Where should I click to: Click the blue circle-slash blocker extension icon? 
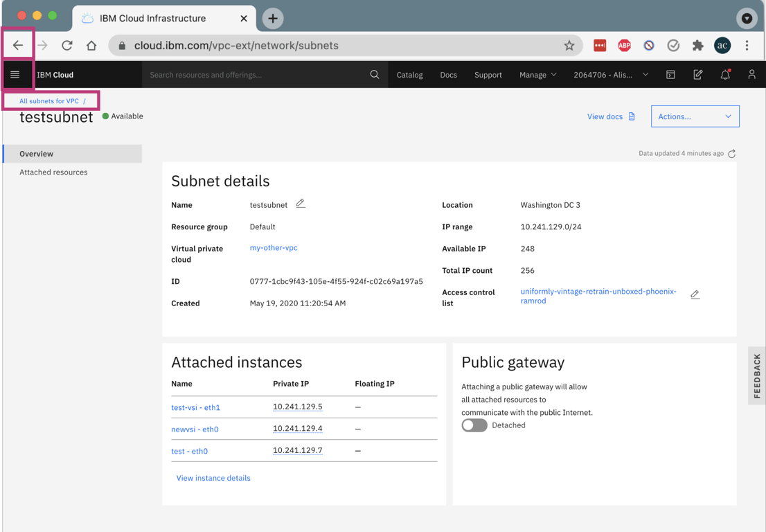[x=649, y=46]
